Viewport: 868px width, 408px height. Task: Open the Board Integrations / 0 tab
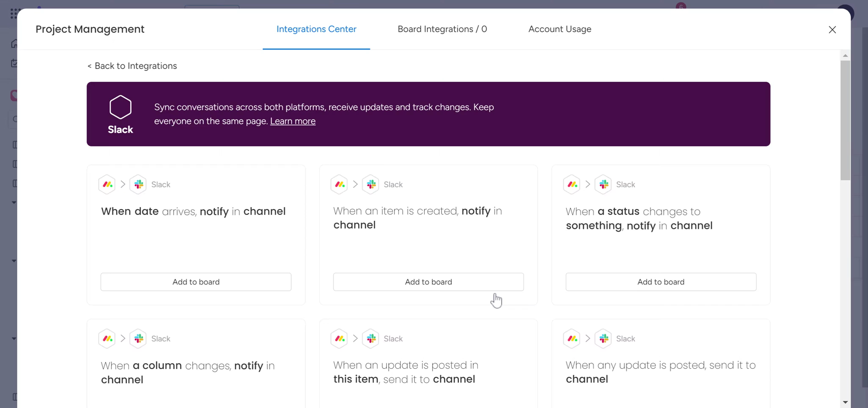(442, 29)
